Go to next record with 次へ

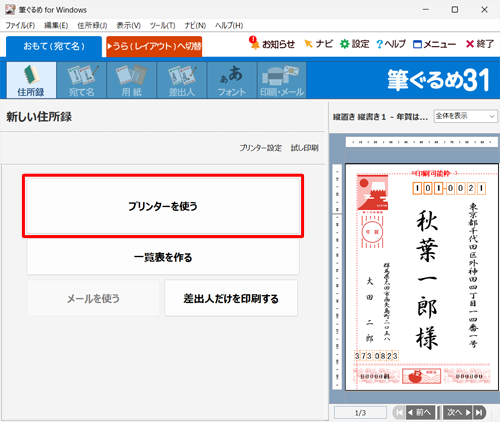(x=458, y=413)
